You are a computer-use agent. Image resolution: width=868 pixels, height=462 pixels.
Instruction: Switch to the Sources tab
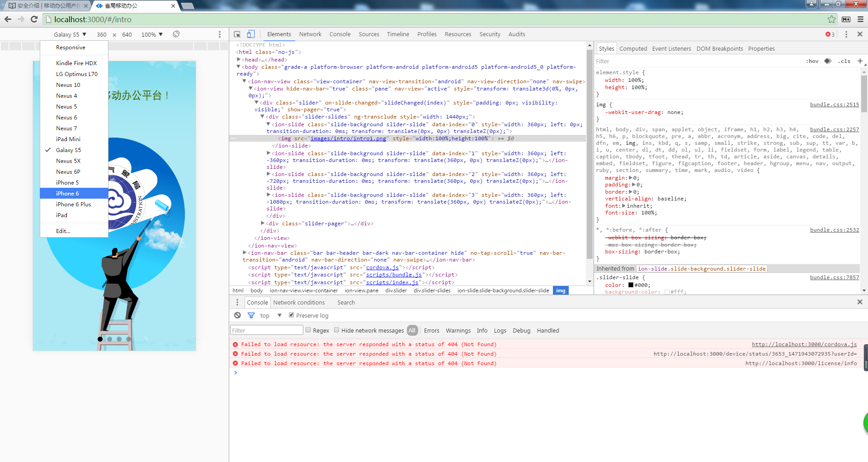[x=369, y=34]
